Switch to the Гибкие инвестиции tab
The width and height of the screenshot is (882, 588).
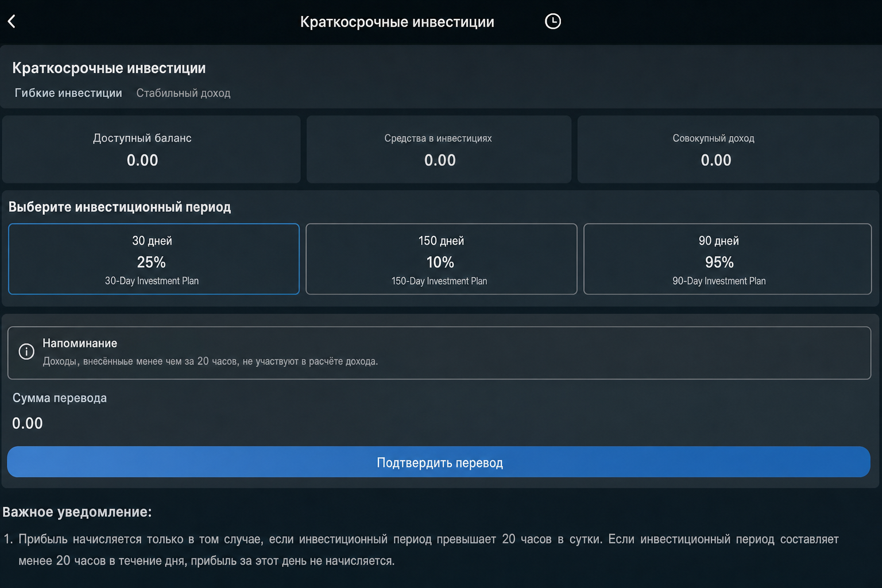[x=68, y=93]
